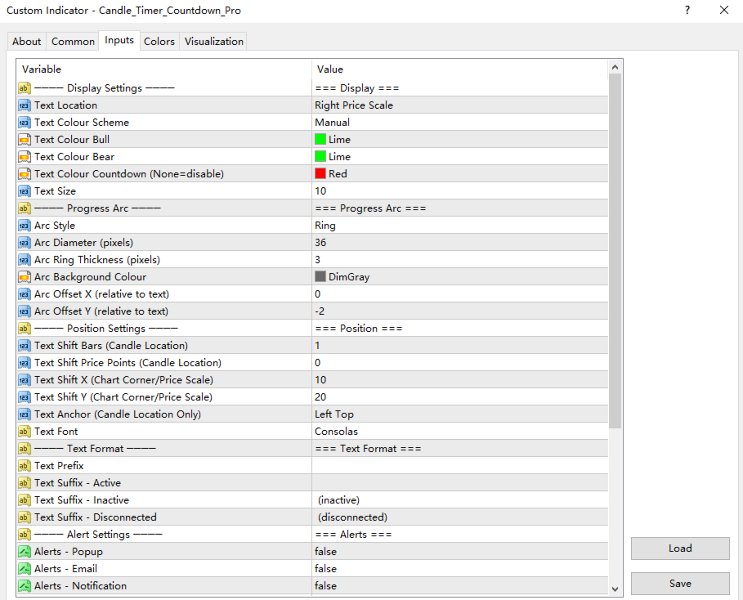This screenshot has width=743, height=600.
Task: Click the DimGray Arc Background swatch
Action: (320, 277)
